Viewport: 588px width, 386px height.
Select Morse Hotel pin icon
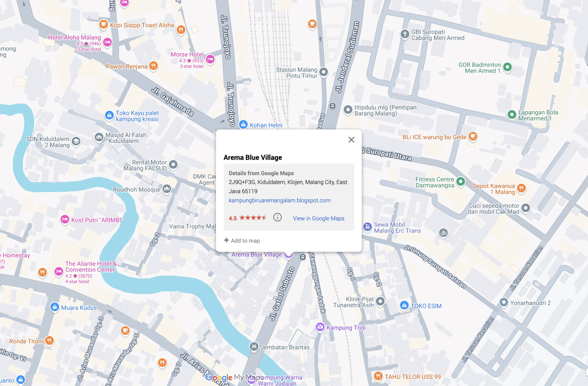pyautogui.click(x=210, y=59)
